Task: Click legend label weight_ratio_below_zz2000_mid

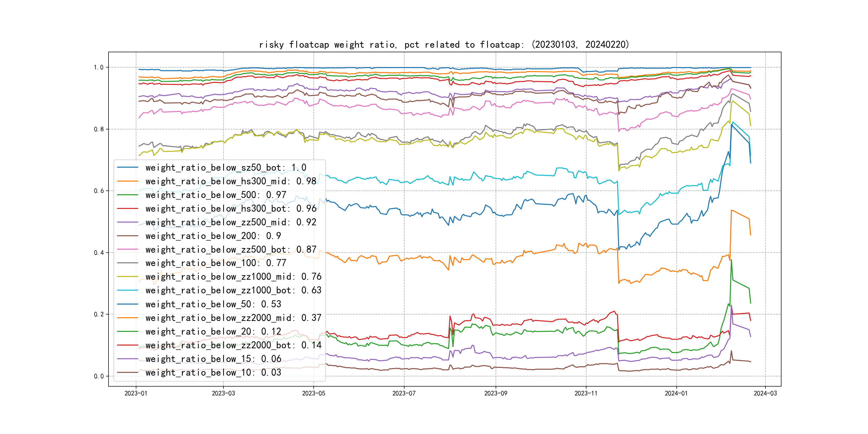Action: pos(233,318)
